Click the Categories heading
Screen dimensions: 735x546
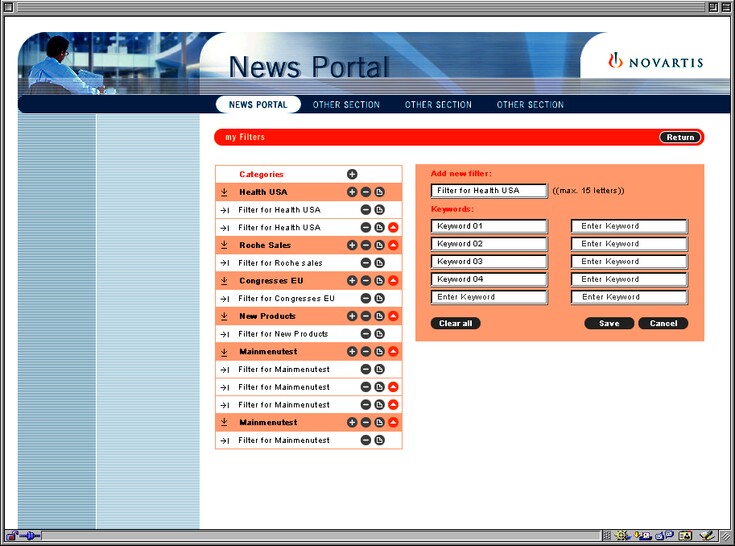[x=261, y=174]
